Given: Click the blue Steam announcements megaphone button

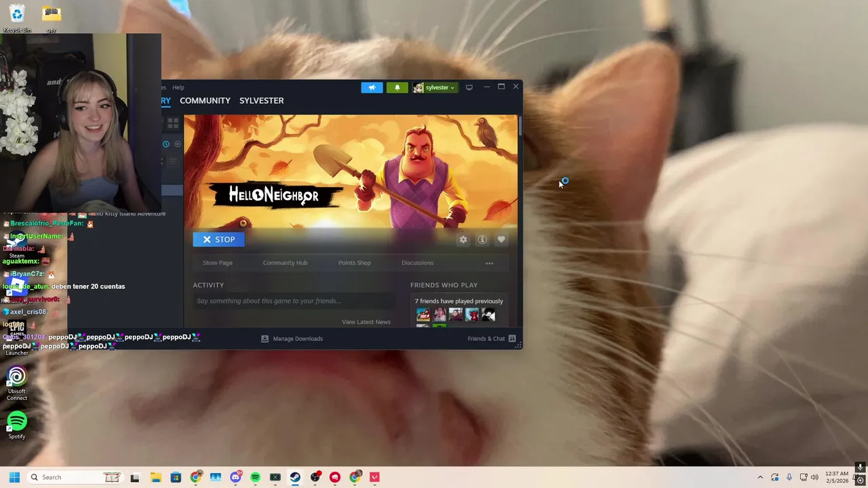Looking at the screenshot, I should 372,87.
